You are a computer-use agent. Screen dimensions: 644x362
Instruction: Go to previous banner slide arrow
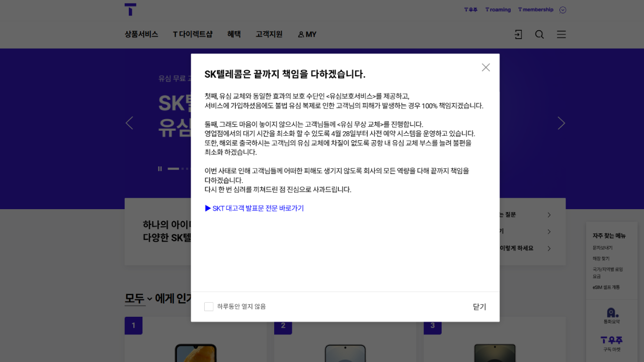129,123
